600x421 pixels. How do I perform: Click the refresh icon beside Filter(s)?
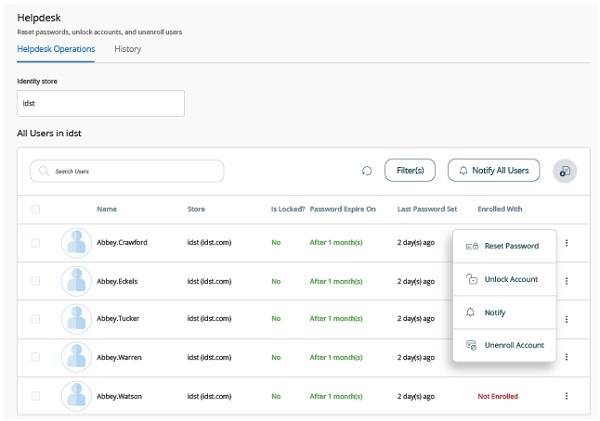click(x=367, y=171)
